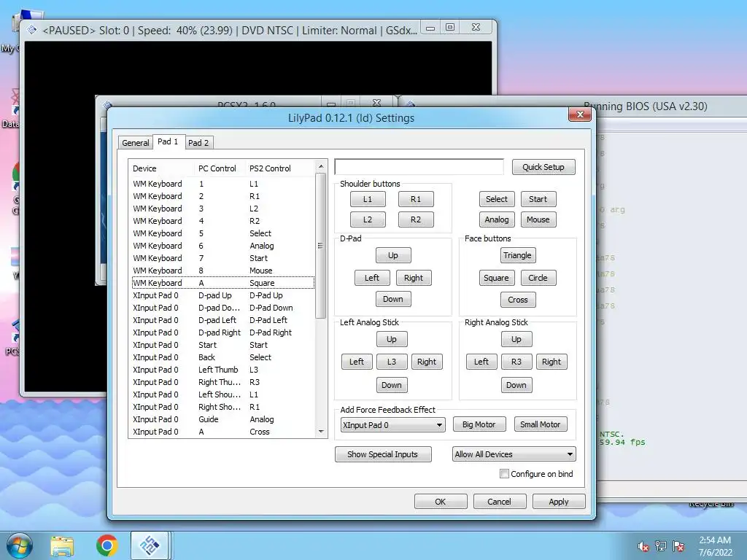Bind the L3 left stick button
This screenshot has width=747, height=560.
coord(392,362)
